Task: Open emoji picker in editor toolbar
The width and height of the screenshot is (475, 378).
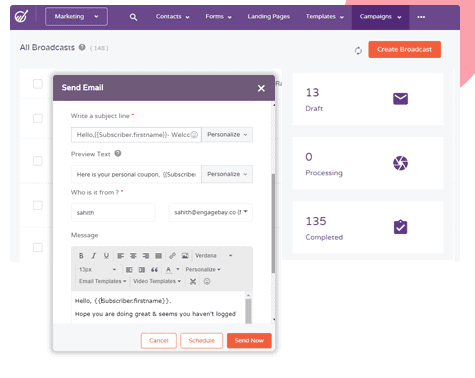Action: click(207, 281)
